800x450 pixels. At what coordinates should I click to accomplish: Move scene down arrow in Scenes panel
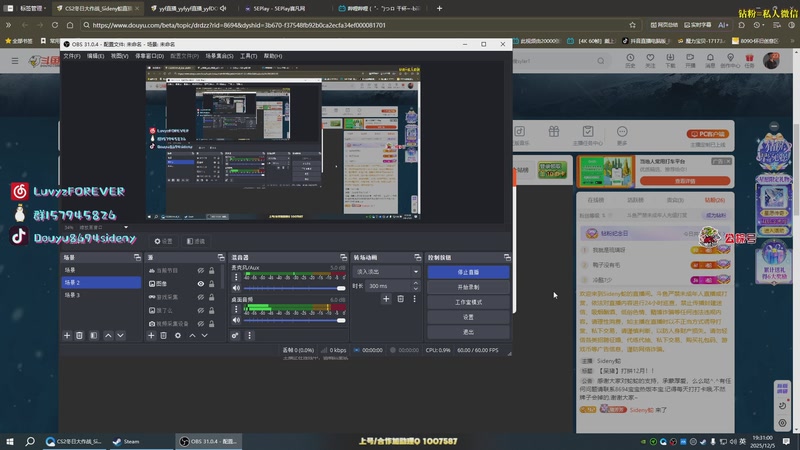coord(120,336)
